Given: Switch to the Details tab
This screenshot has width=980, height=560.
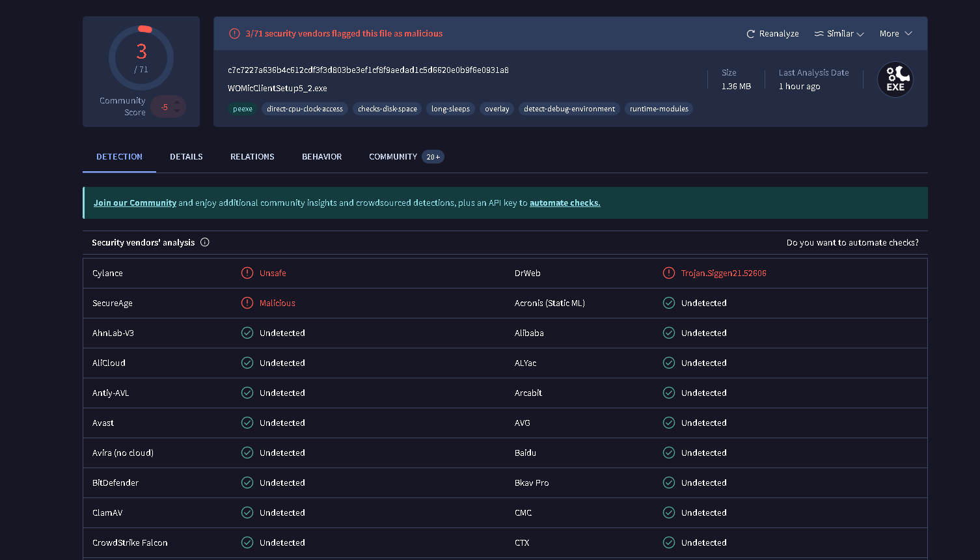Looking at the screenshot, I should click(x=186, y=157).
